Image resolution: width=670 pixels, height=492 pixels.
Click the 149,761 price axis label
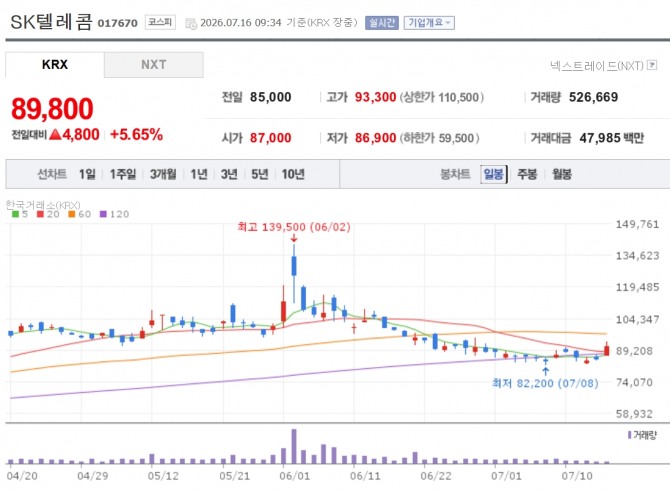(637, 224)
